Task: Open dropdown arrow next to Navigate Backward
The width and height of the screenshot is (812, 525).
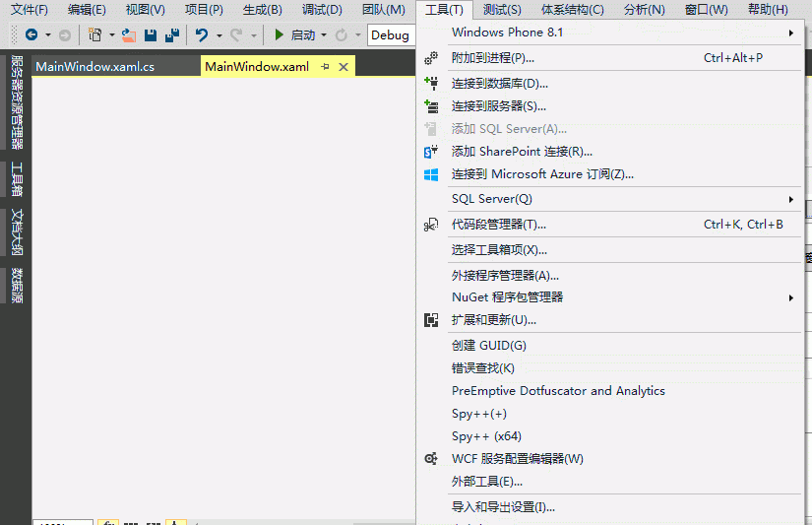Action: (x=48, y=35)
